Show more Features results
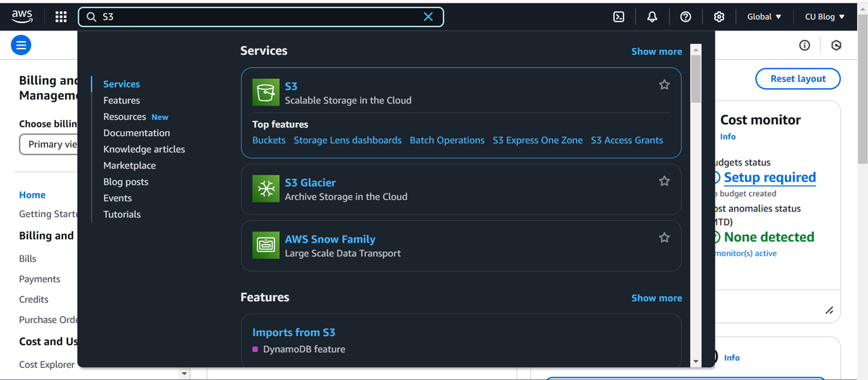868x380 pixels. (x=657, y=298)
